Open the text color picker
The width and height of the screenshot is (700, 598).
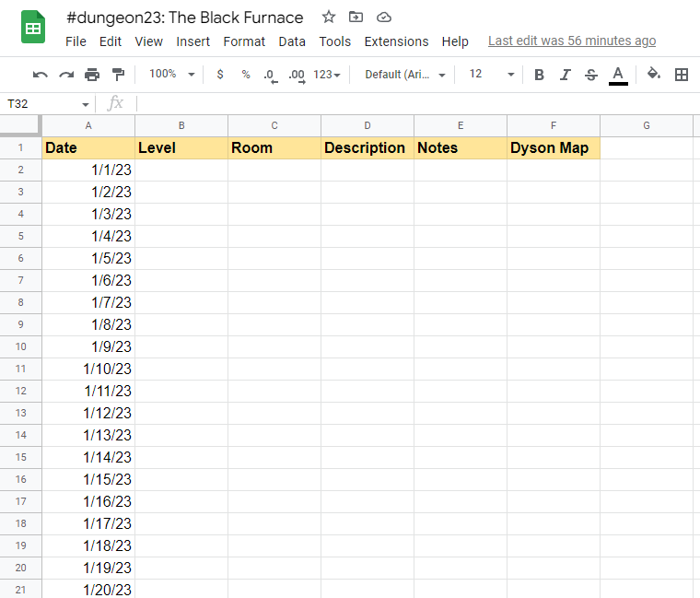click(x=618, y=75)
